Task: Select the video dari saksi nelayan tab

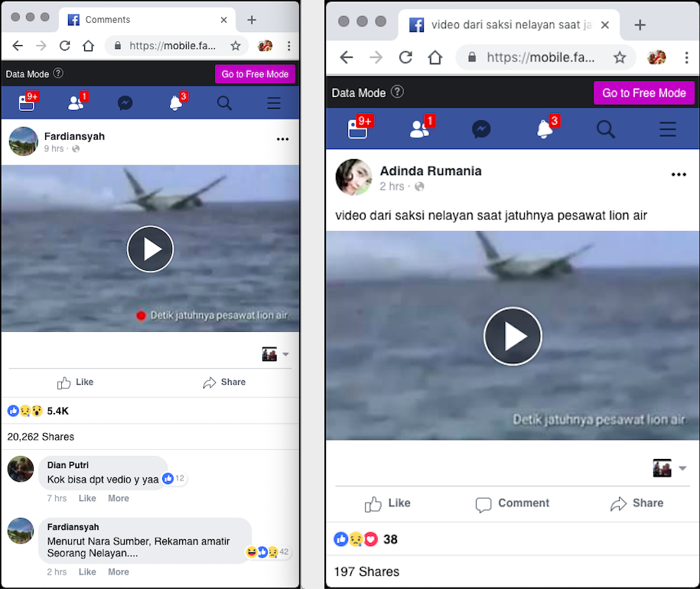Action: coord(505,24)
